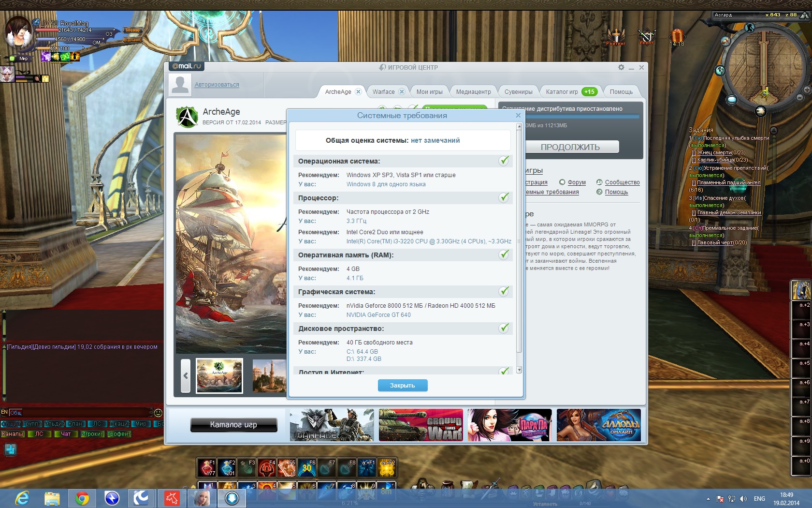Open the Warface game banner
Viewport: 812px width, 508px height.
pyautogui.click(x=332, y=425)
